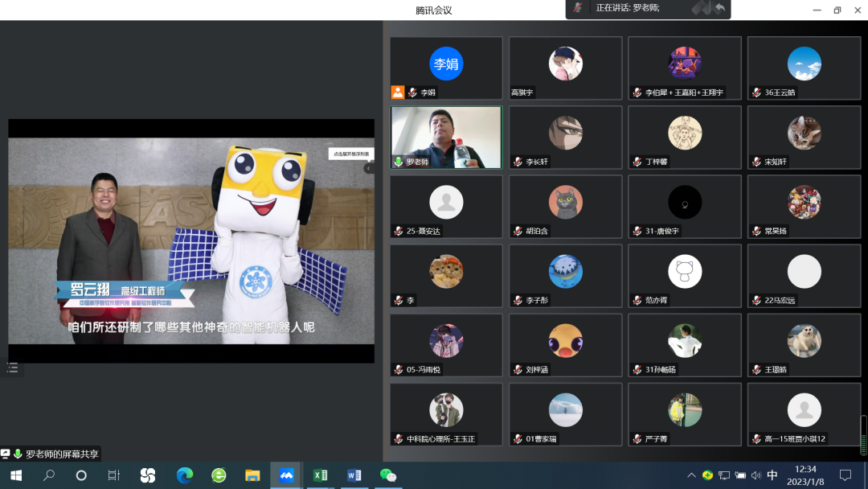Click the green microphone icon on 罗老师's tile
This screenshot has width=868, height=489.
coord(398,162)
